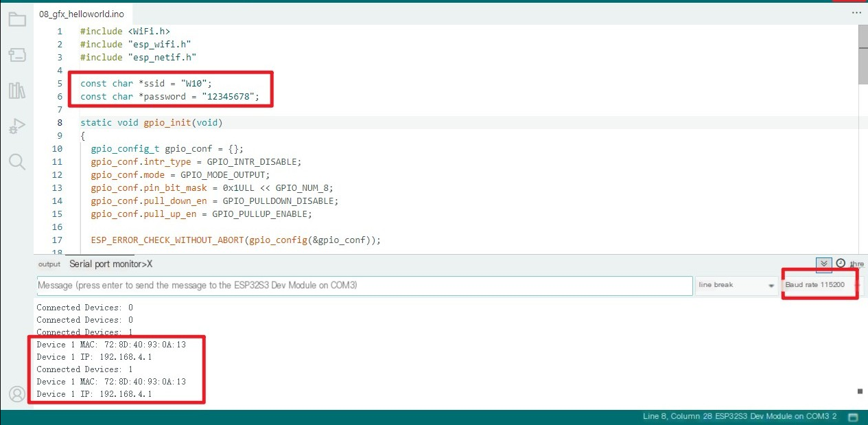
Task: Select the 08_gfx_helloworld.ino tab
Action: [72, 14]
